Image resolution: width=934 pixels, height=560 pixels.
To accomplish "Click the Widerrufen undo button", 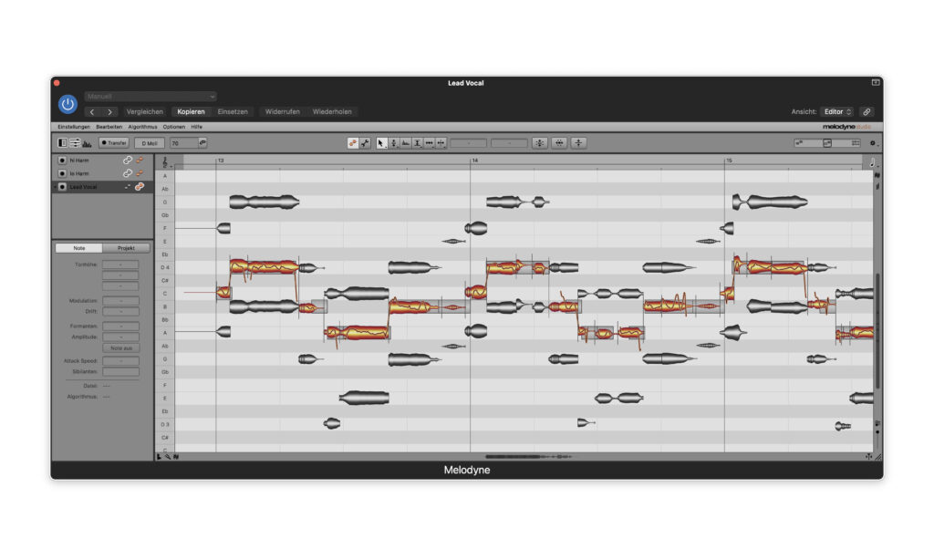I will (283, 112).
